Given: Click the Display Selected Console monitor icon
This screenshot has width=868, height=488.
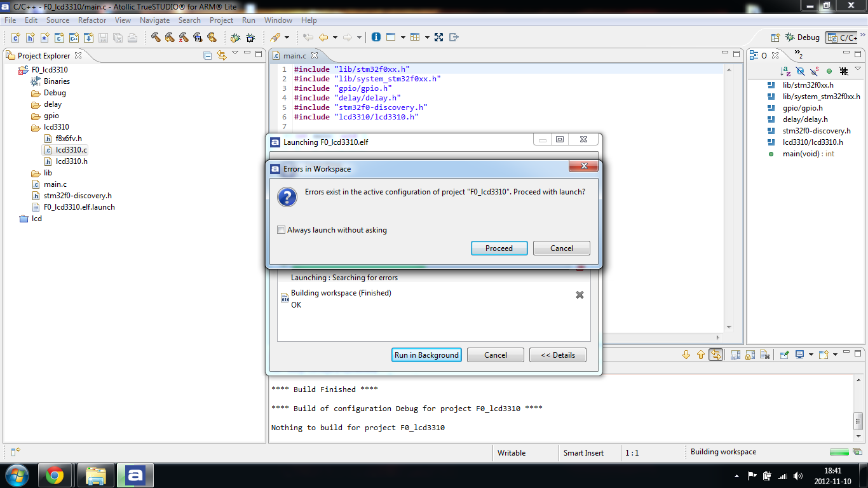Looking at the screenshot, I should pos(800,355).
